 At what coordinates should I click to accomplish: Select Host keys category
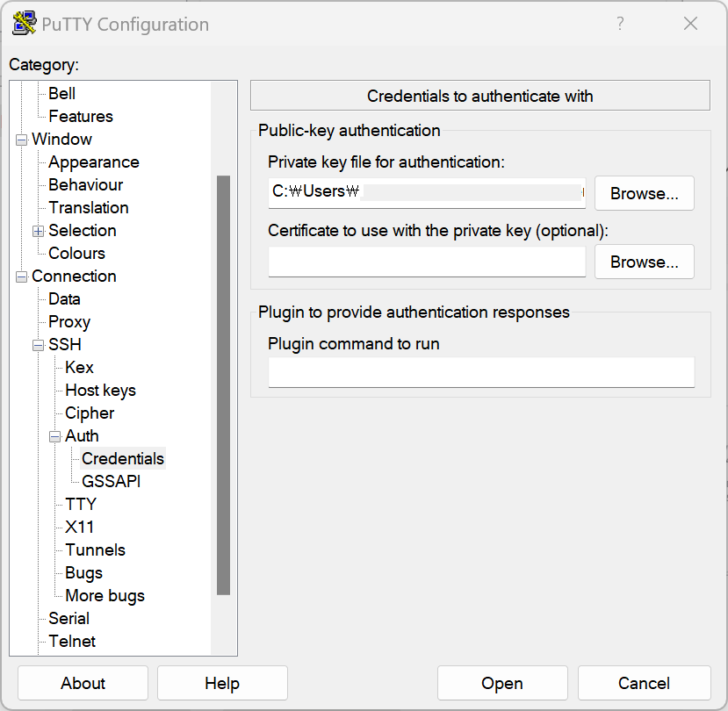[x=100, y=391]
